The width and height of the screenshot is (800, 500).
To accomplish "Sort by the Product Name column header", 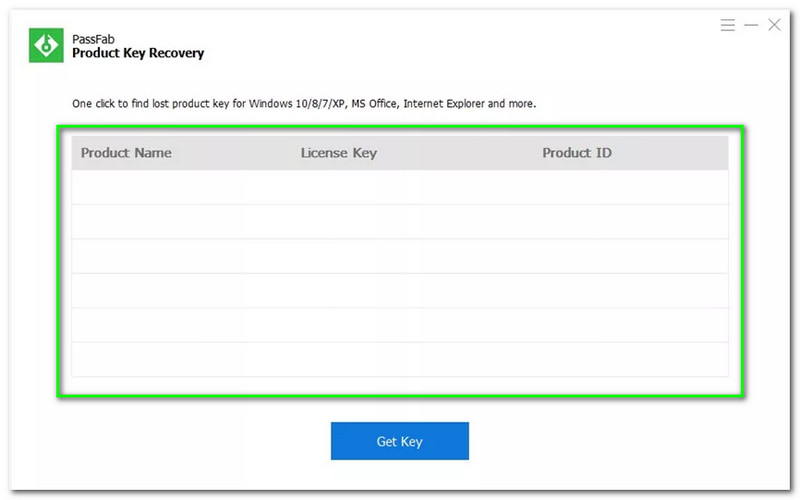I will (126, 153).
